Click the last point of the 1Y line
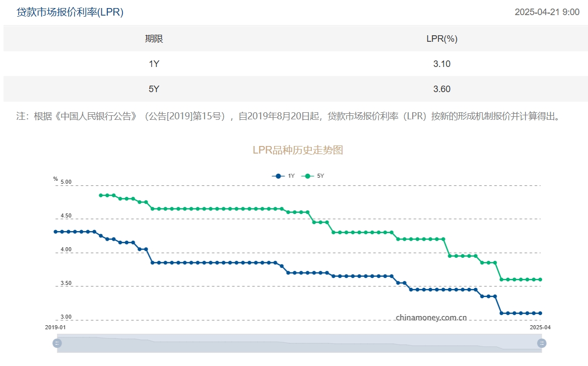The width and height of the screenshot is (588, 366). [540, 313]
